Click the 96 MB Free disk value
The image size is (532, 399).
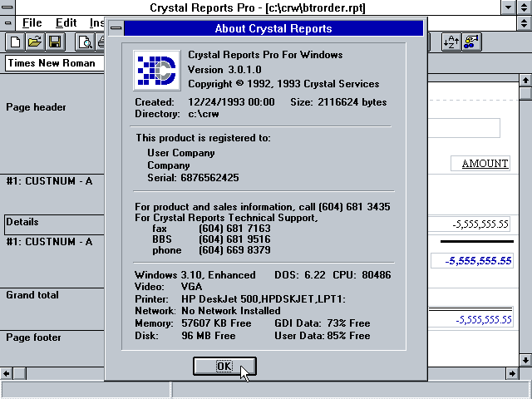click(209, 336)
